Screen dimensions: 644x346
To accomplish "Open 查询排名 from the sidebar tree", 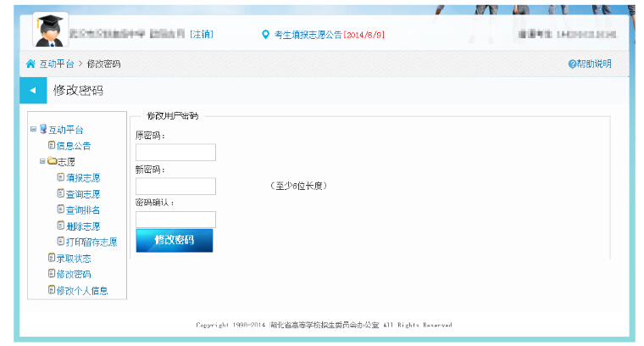I will 82,209.
